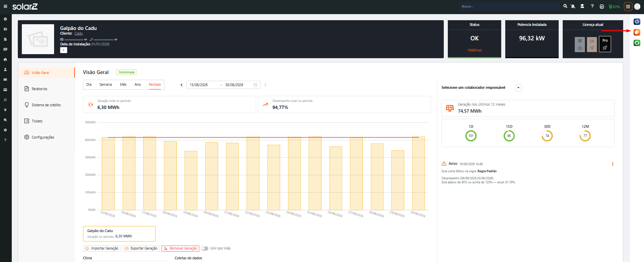Switch to the Dia period tab

pyautogui.click(x=89, y=84)
